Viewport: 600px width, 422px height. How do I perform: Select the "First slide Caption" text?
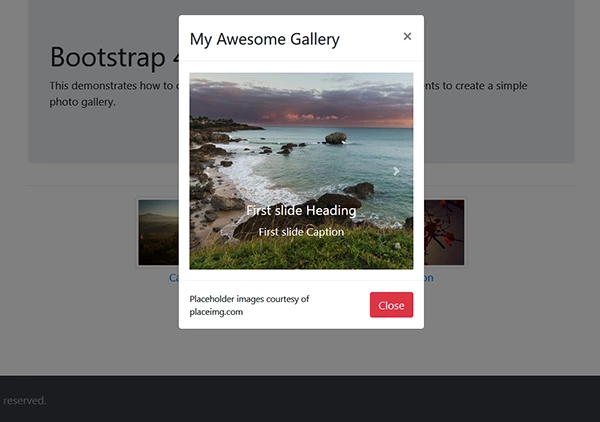pyautogui.click(x=301, y=232)
